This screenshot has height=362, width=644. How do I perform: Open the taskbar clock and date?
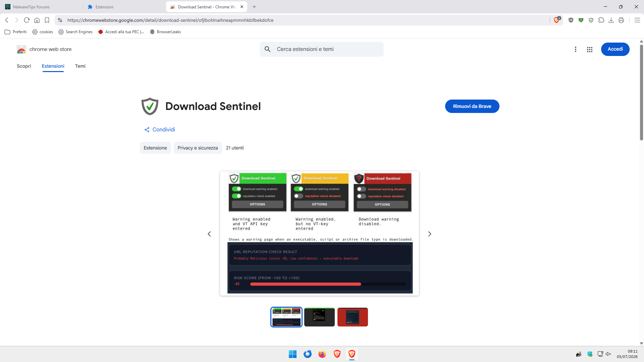(x=627, y=354)
